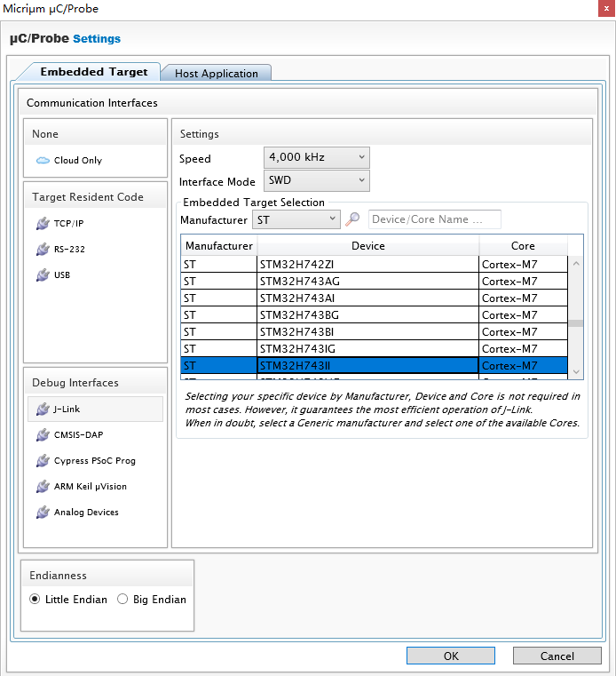Click the ARM Keil µVision plug icon

[43, 487]
